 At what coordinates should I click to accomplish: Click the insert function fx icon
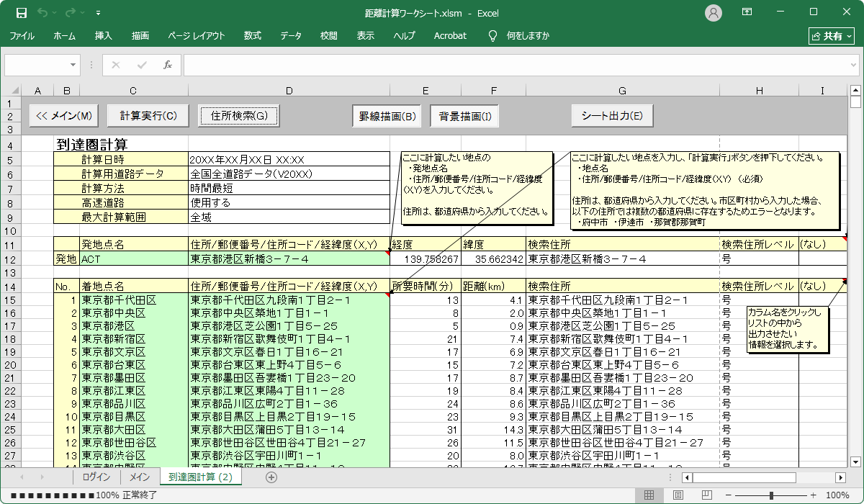[167, 65]
